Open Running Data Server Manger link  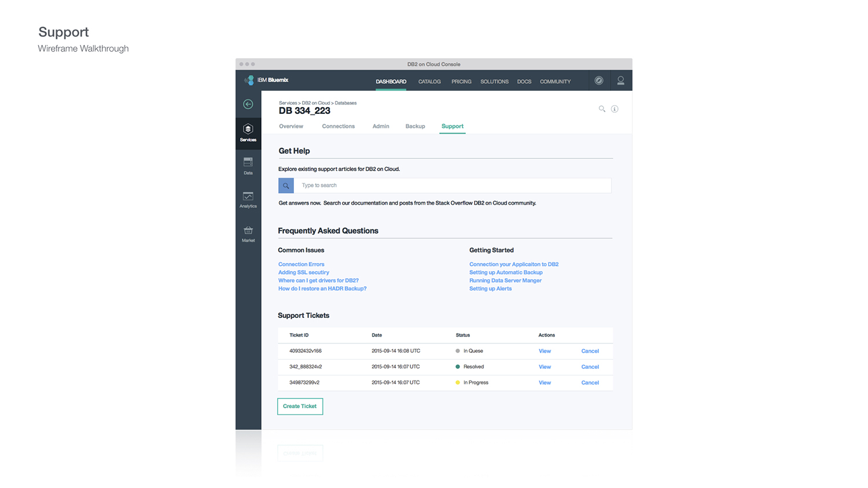coord(505,280)
